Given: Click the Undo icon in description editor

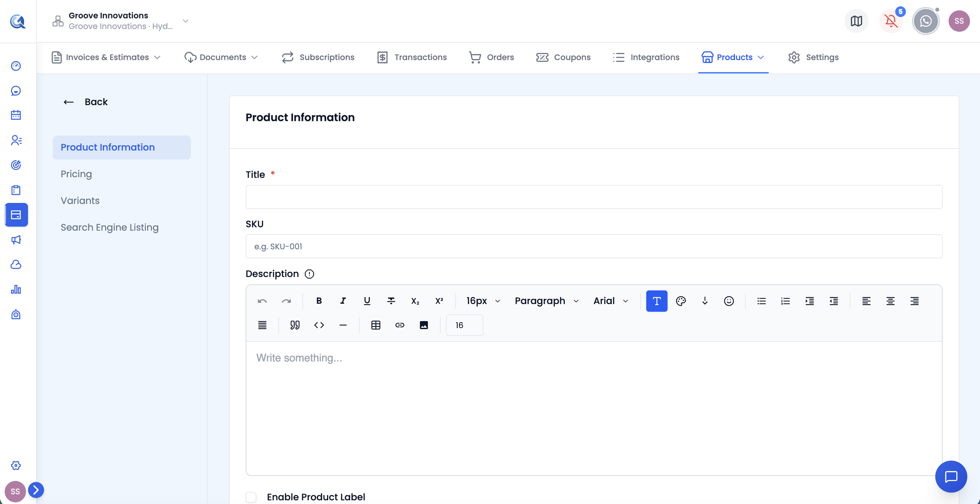Looking at the screenshot, I should tap(262, 301).
